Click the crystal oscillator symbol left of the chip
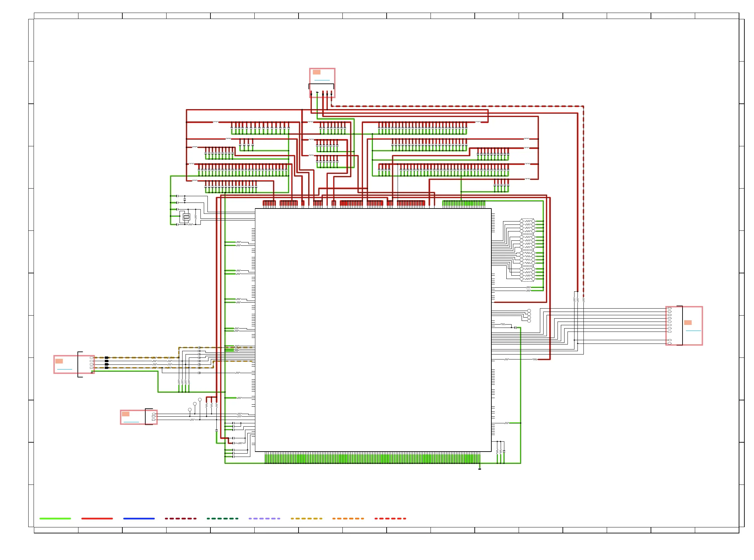Image resolution: width=754 pixels, height=560 pixels. coord(186,217)
